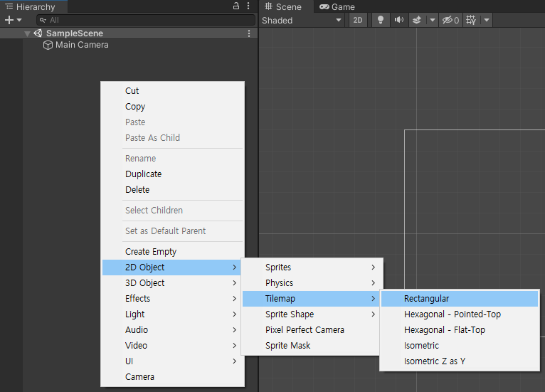Click Set as Default Parent entry
The image size is (545, 392).
[172, 231]
